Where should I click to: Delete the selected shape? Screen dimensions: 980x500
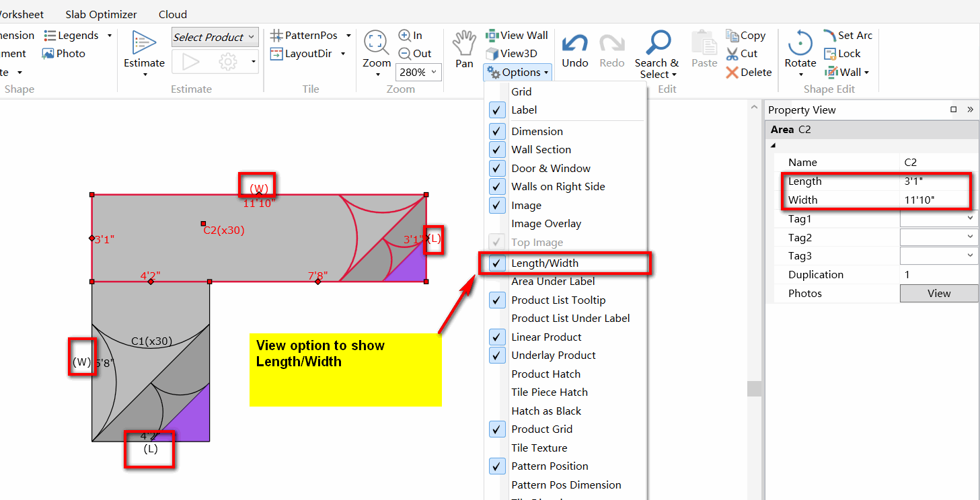pos(749,73)
